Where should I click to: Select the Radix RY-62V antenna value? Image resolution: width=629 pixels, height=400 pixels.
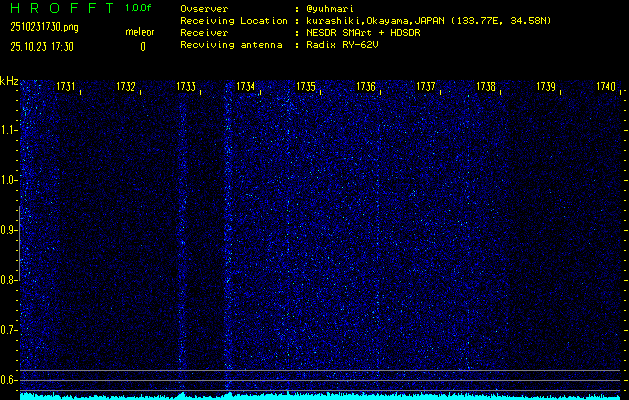(x=342, y=45)
